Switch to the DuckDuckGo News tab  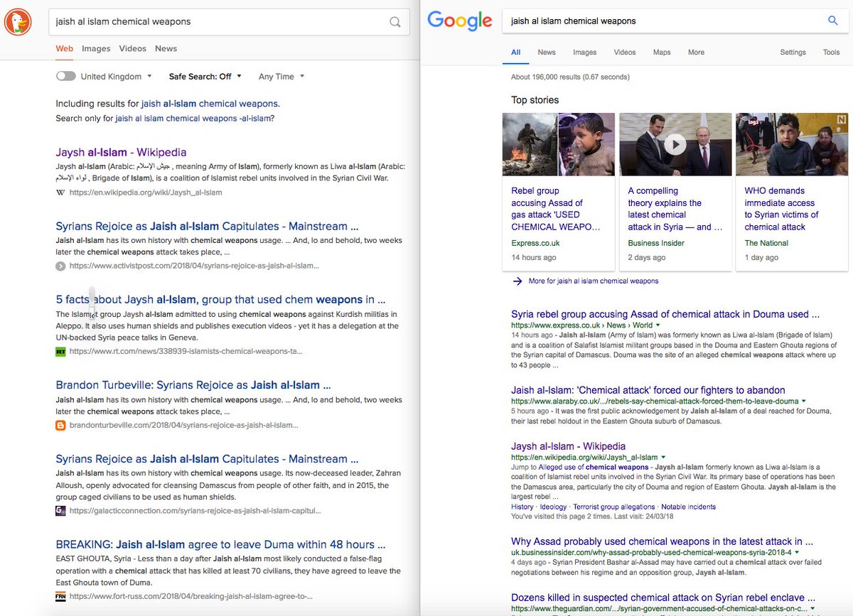point(166,49)
